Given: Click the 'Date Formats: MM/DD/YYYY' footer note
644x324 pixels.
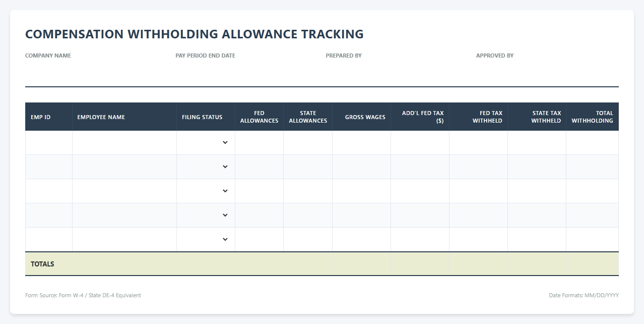Looking at the screenshot, I should (584, 295).
